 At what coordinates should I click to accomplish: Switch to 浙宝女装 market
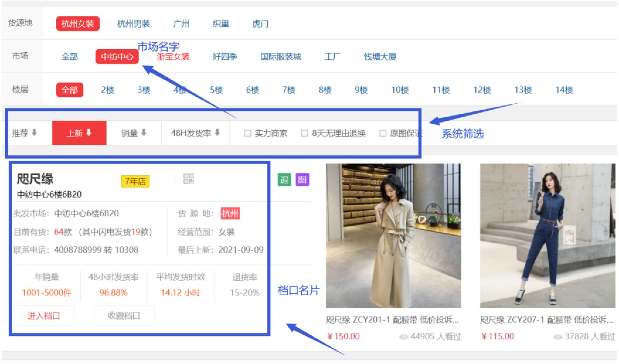coord(173,57)
